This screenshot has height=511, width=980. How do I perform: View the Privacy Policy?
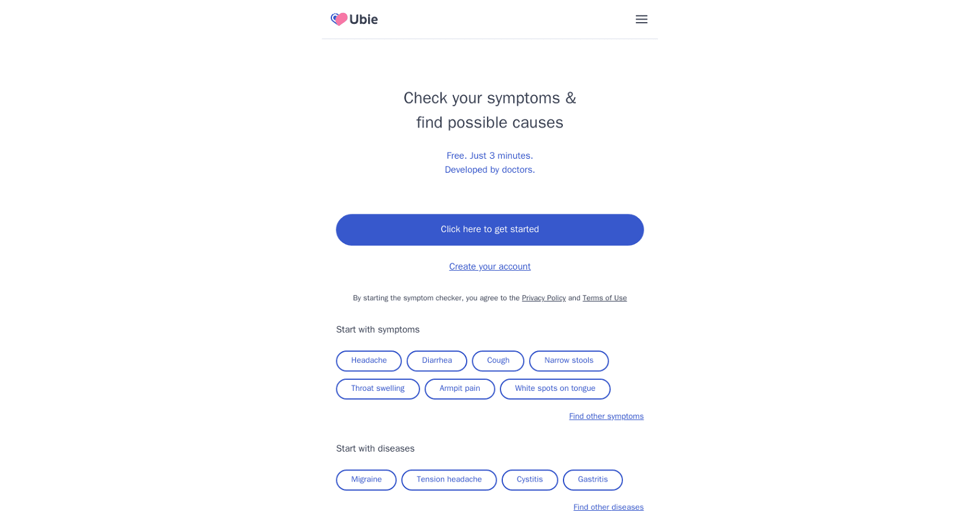[543, 298]
